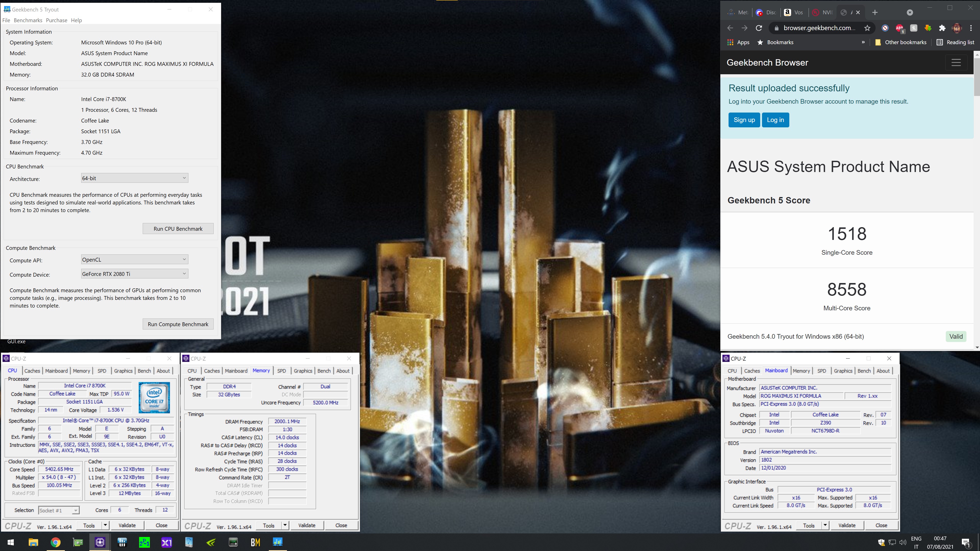Viewport: 980px width, 551px height.
Task: Open a new Chrome tab
Action: coord(875,13)
